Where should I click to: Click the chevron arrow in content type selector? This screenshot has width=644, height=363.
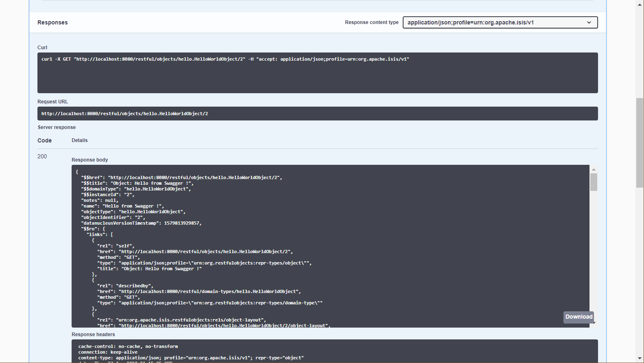click(589, 22)
